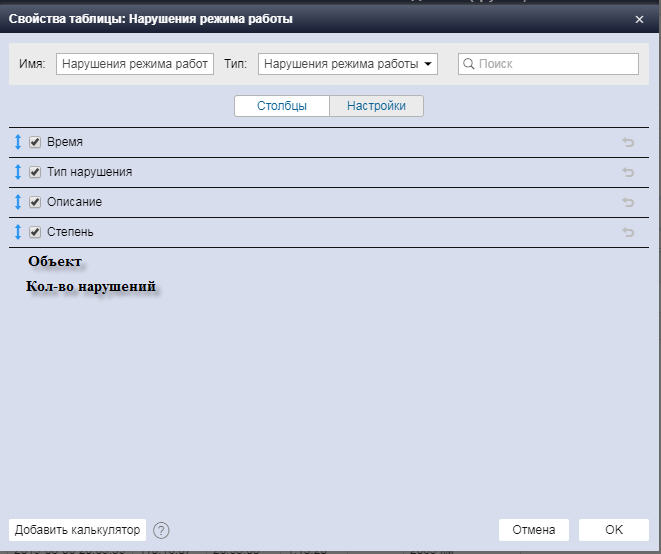Reset the Тип нарушения column using undo icon
The height and width of the screenshot is (554, 661).
(628, 172)
